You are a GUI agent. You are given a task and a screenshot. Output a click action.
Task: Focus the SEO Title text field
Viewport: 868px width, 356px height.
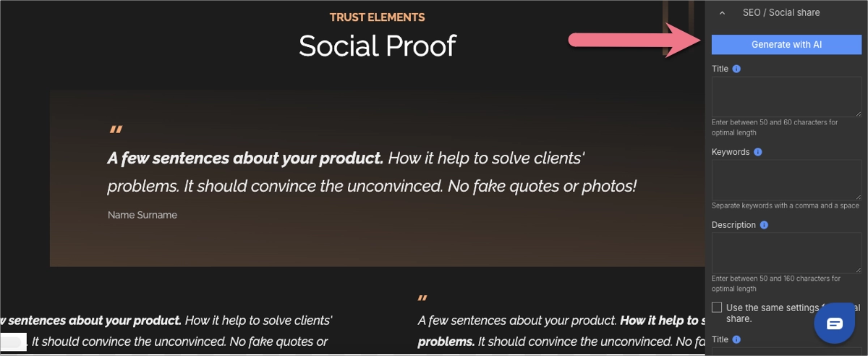786,96
